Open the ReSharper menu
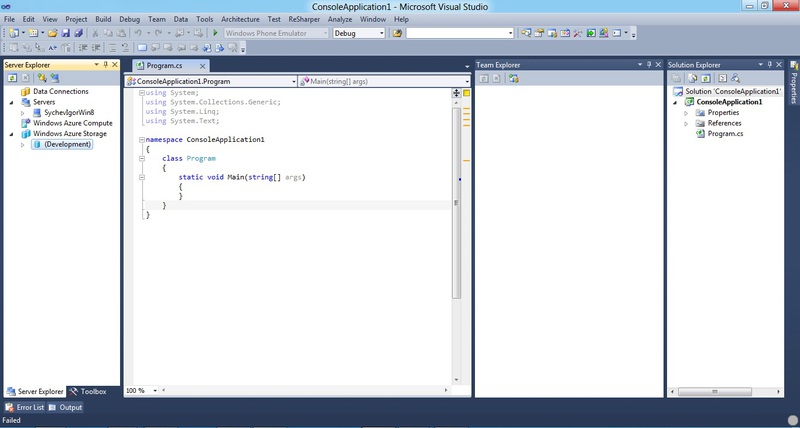Viewport: 800px width, 428px height. point(304,19)
